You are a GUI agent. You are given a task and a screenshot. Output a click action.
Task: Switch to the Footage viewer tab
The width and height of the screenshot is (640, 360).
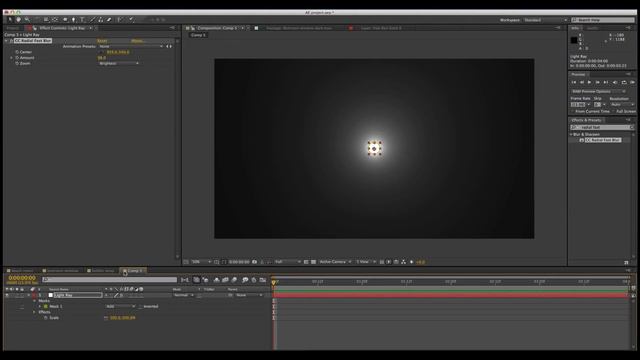[299, 28]
